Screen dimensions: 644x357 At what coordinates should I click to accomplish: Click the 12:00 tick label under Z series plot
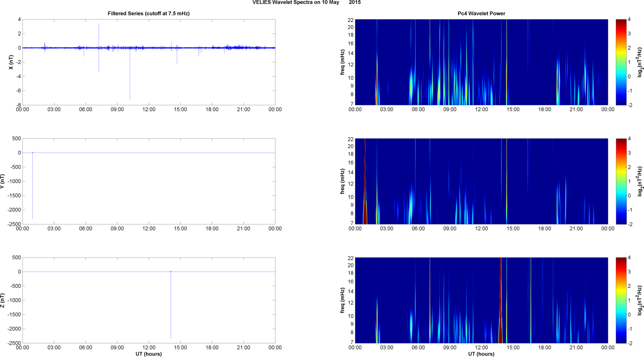click(x=149, y=348)
